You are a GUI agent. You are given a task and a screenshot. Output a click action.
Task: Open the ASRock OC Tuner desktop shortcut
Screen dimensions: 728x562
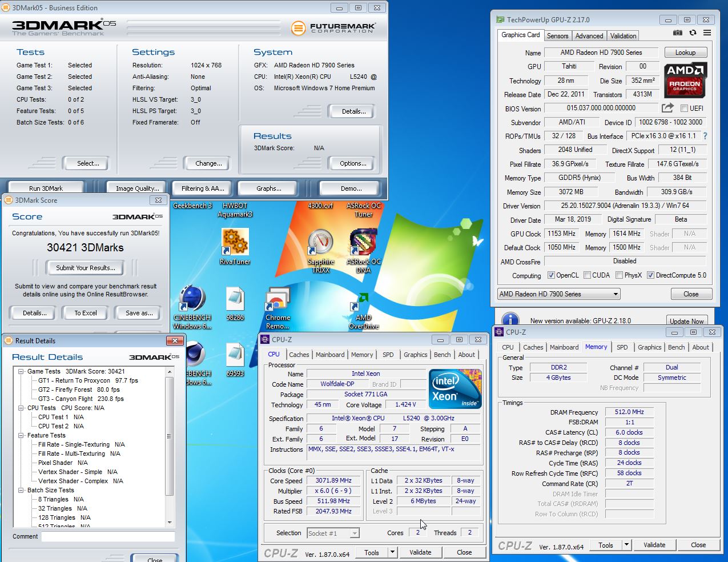coord(363,210)
